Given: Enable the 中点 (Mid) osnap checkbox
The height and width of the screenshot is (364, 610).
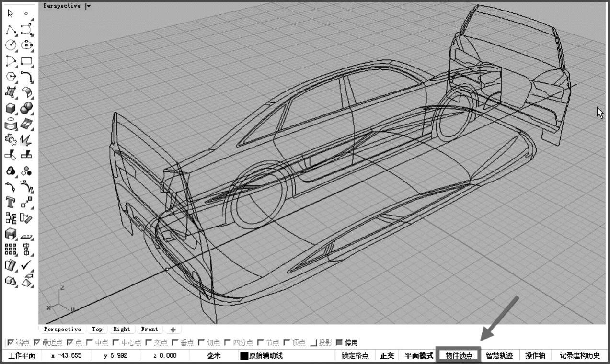Looking at the screenshot, I should (x=89, y=342).
